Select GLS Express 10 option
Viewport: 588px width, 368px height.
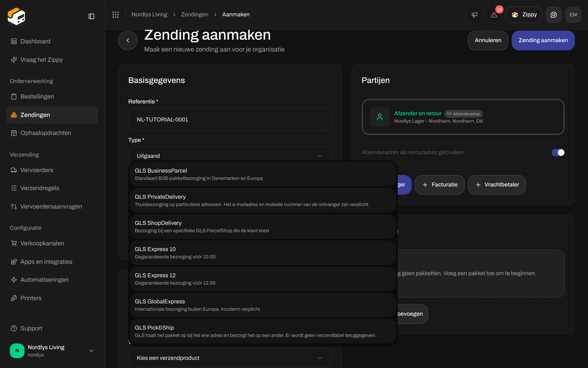(263, 253)
